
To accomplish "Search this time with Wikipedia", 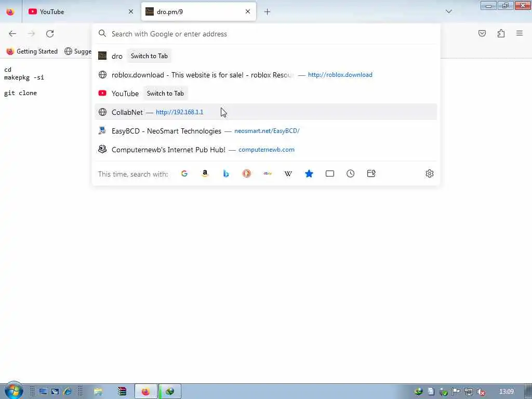I will 288,174.
